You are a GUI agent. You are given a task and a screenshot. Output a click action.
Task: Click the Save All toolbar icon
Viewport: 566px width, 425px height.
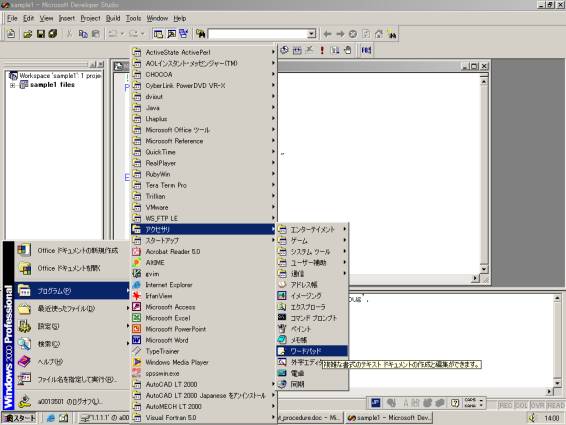(53, 34)
